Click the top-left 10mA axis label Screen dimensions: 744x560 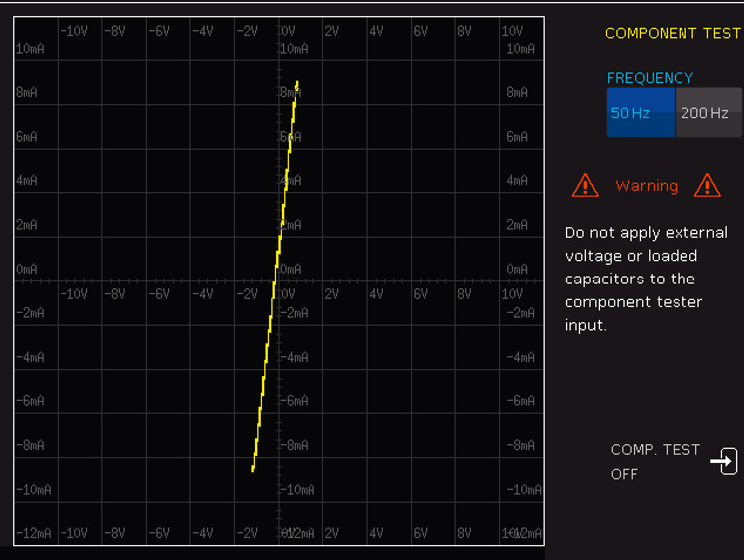pos(30,49)
